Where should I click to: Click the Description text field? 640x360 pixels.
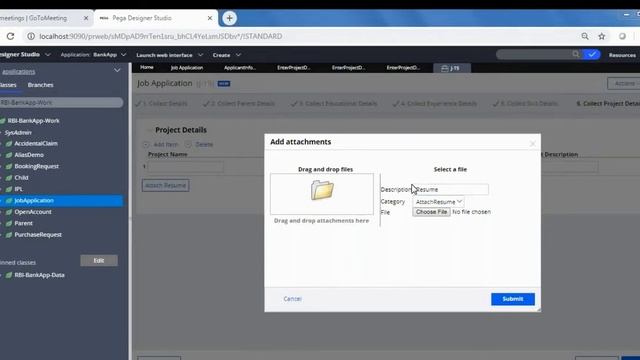pyautogui.click(x=451, y=189)
